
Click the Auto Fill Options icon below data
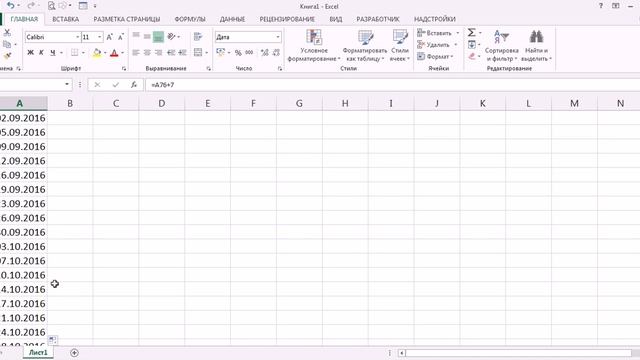pos(53,340)
